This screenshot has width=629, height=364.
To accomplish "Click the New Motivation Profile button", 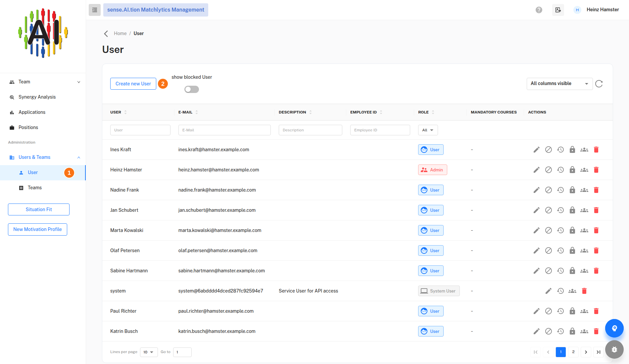I will pyautogui.click(x=37, y=229).
